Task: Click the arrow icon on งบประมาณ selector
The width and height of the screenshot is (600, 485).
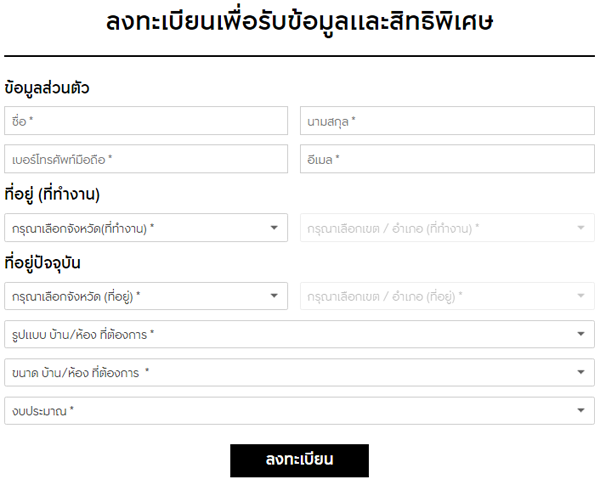Action: point(580,410)
